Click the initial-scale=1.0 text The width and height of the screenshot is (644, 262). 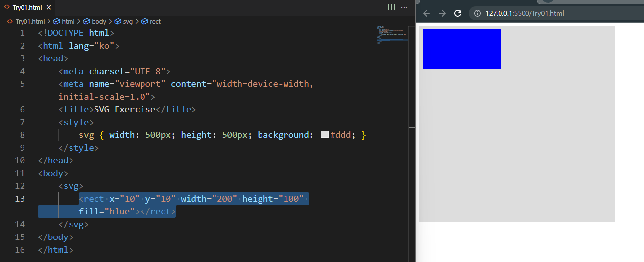click(x=107, y=97)
